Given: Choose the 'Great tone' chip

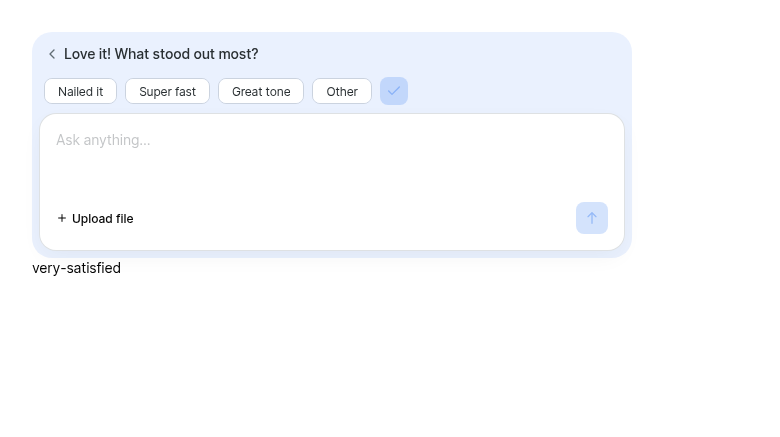Looking at the screenshot, I should 261,92.
